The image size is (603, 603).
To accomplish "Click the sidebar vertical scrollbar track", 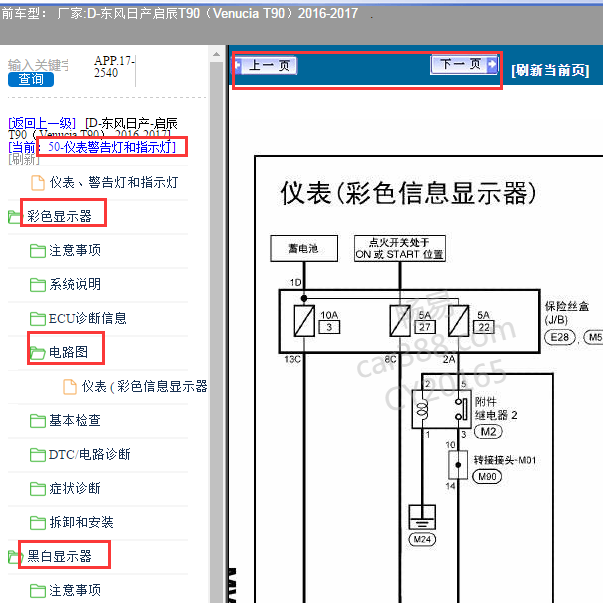I will [217, 331].
